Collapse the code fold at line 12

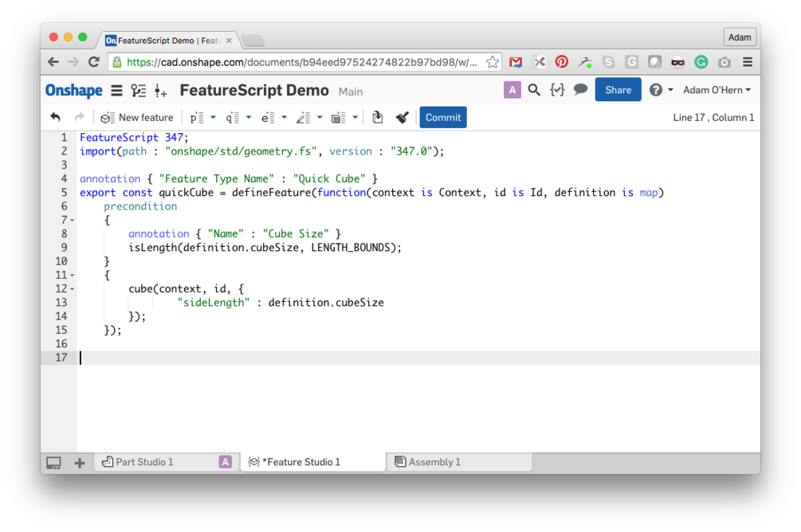pos(72,289)
